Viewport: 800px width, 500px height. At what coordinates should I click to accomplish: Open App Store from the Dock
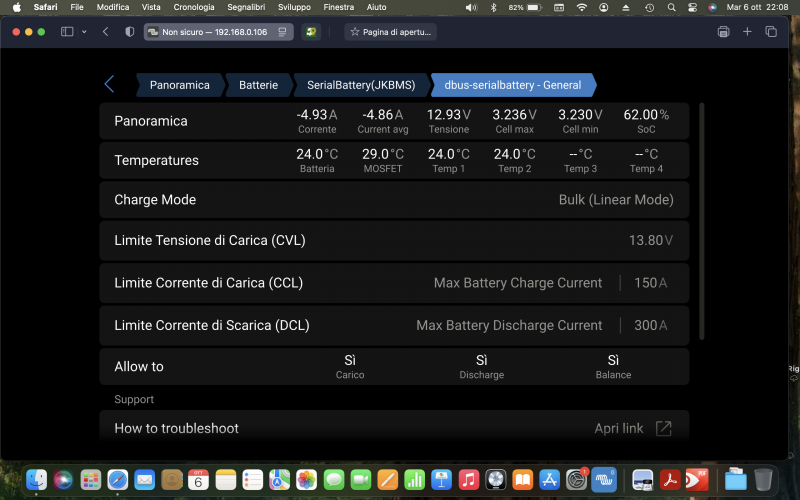(549, 480)
